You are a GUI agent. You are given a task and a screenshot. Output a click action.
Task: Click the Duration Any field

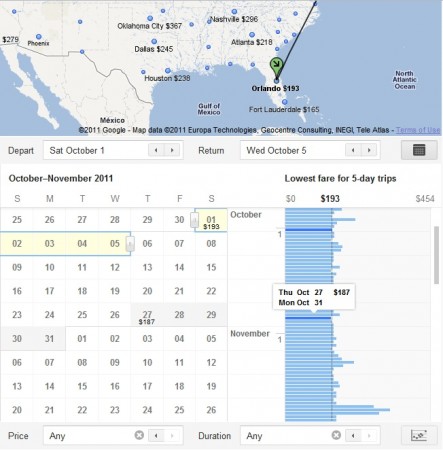click(x=310, y=435)
